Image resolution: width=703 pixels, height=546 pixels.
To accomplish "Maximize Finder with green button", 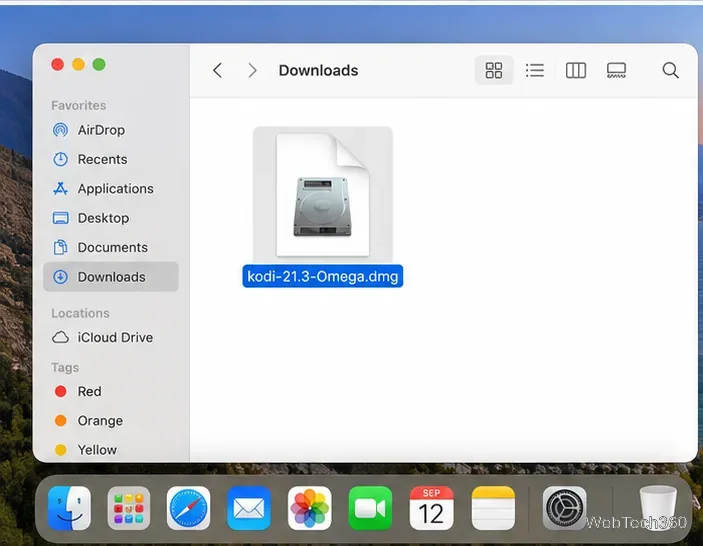I will pos(99,65).
